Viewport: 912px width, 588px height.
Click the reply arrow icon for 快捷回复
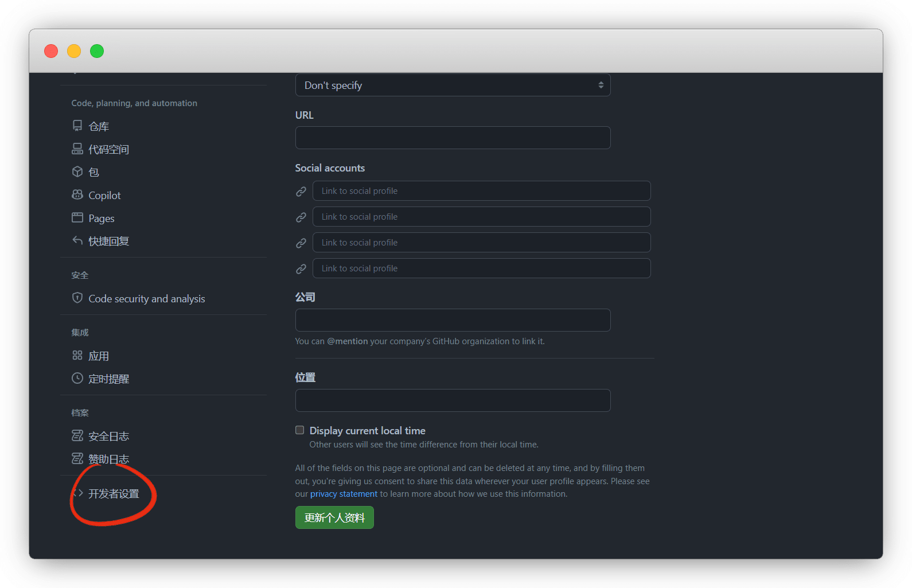[77, 240]
